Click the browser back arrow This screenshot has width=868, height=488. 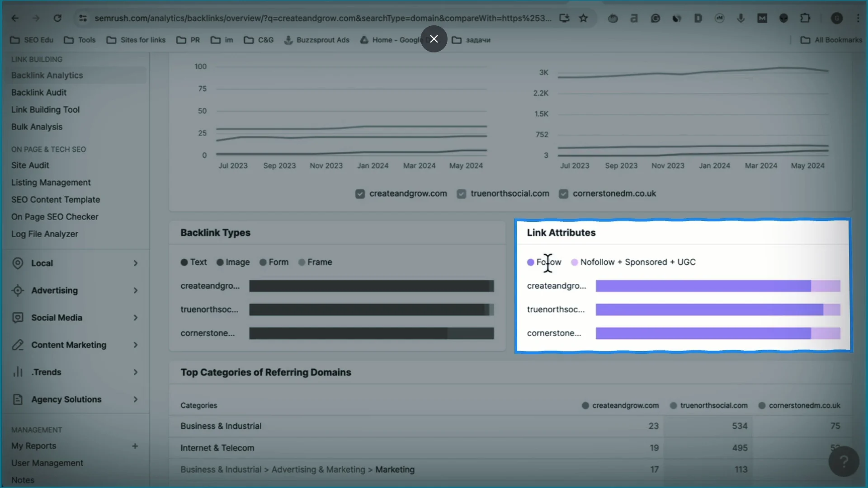click(x=15, y=18)
